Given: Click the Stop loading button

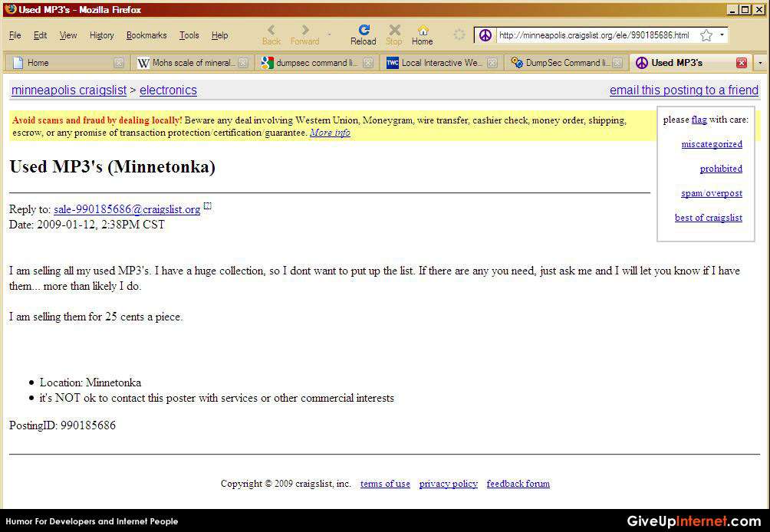Looking at the screenshot, I should [394, 34].
